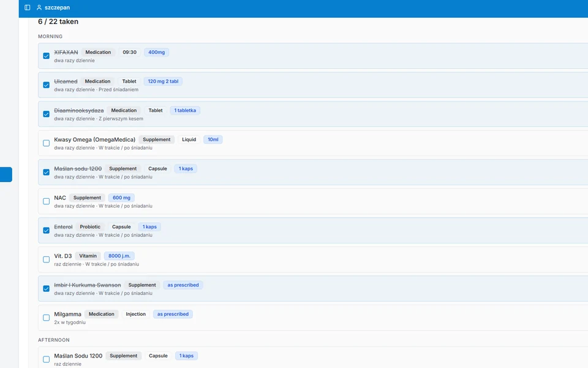Click the 600 mg dosage tag

(121, 197)
